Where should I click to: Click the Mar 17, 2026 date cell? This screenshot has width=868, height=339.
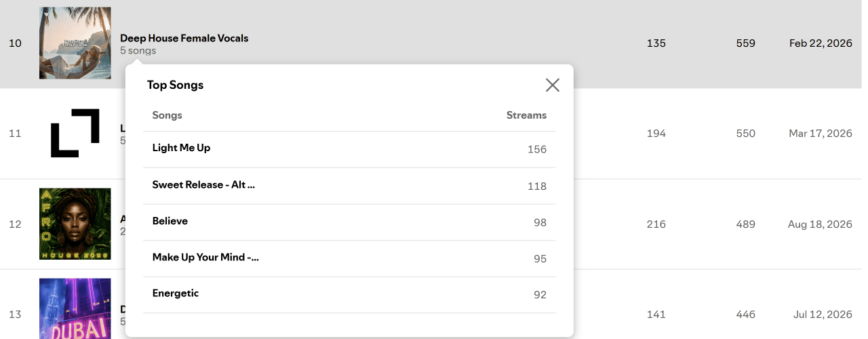coord(821,134)
